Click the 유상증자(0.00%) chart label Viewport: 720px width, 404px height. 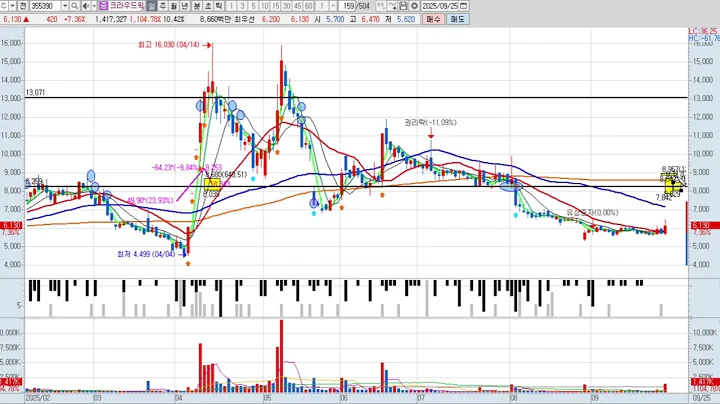592,213
